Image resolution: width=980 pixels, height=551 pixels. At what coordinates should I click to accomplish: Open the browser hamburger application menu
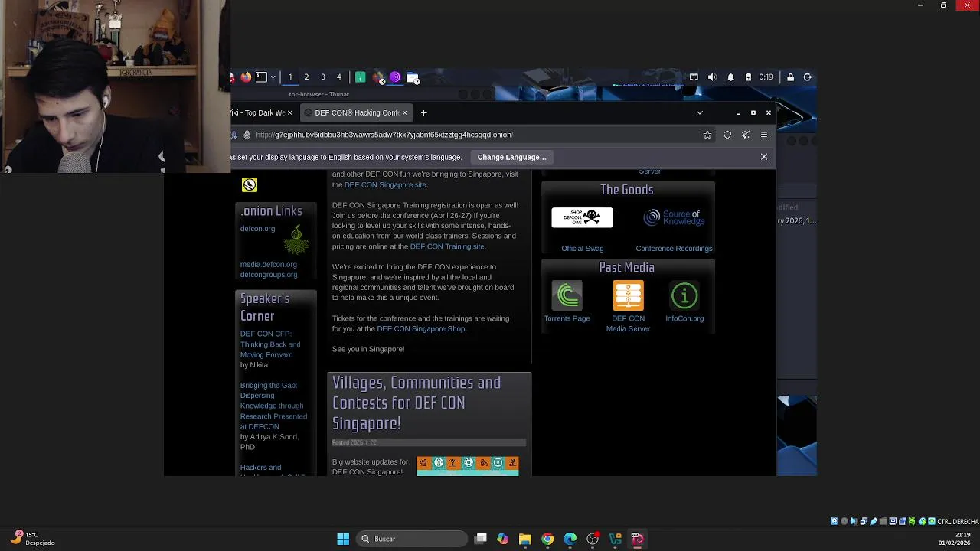tap(764, 135)
